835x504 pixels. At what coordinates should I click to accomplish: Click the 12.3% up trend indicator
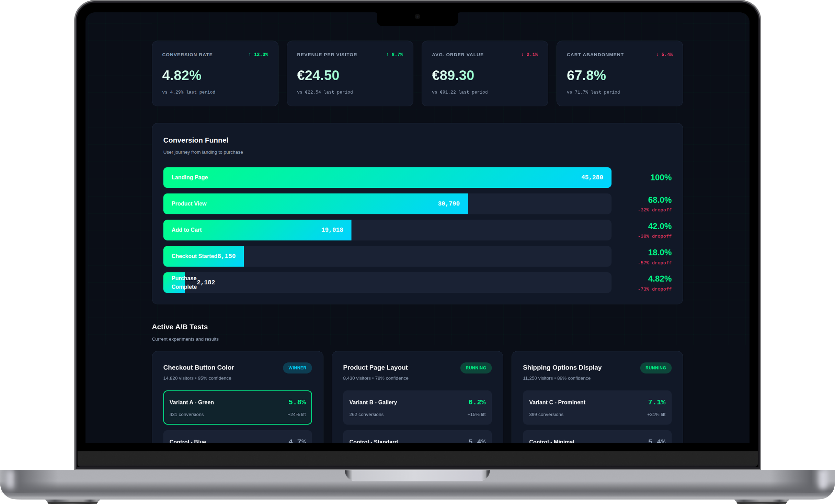[258, 55]
